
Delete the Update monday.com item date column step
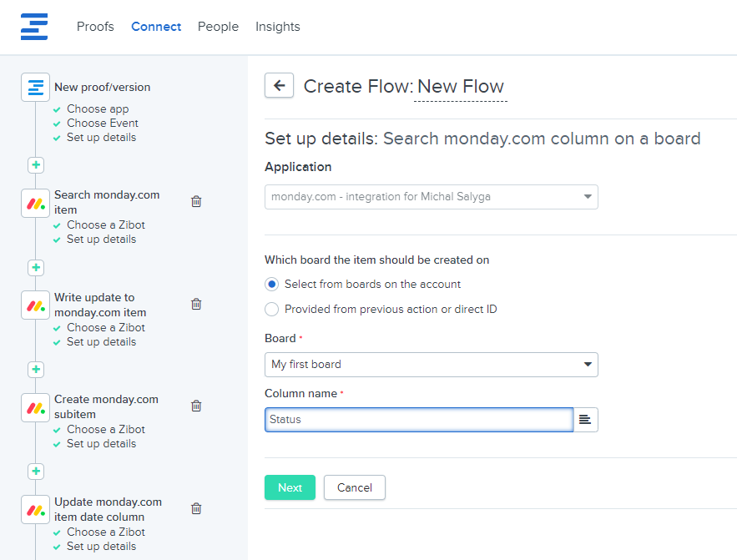coord(196,508)
